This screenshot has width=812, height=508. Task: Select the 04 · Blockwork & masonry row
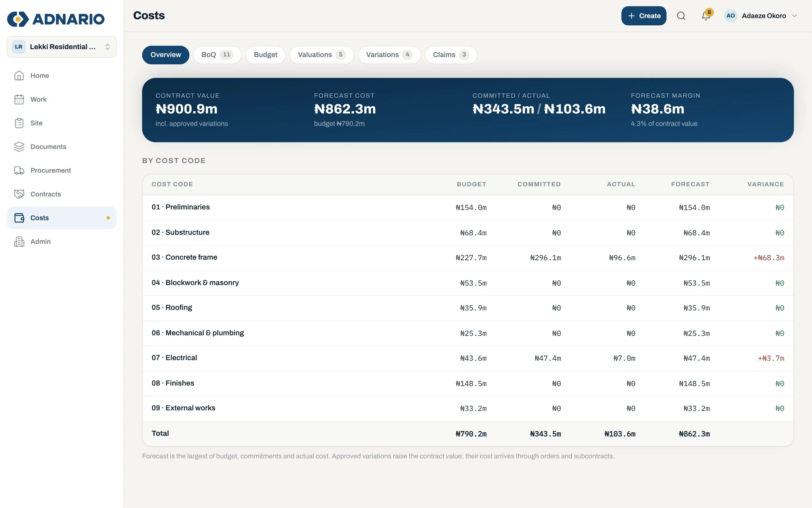tap(468, 283)
